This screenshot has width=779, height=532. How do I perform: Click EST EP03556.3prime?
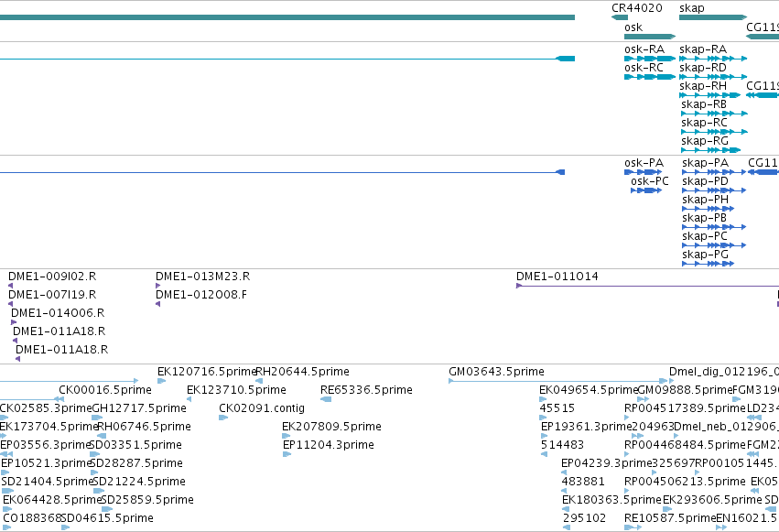tap(6, 454)
